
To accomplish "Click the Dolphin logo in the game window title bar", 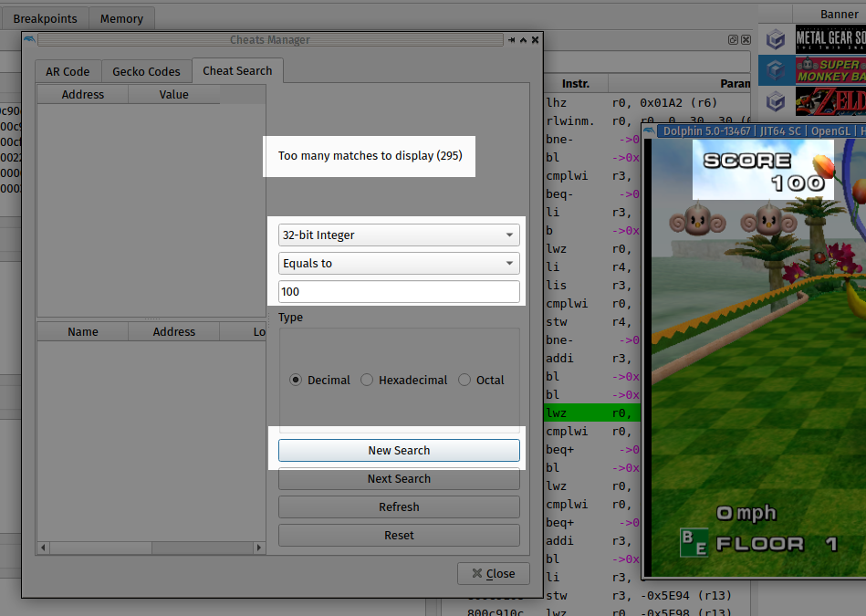I will tap(650, 131).
